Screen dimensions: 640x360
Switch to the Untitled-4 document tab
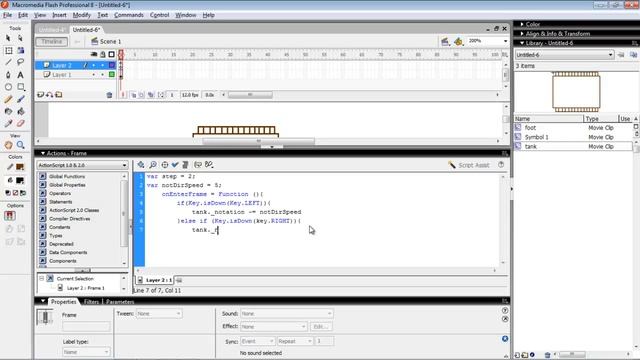point(52,30)
